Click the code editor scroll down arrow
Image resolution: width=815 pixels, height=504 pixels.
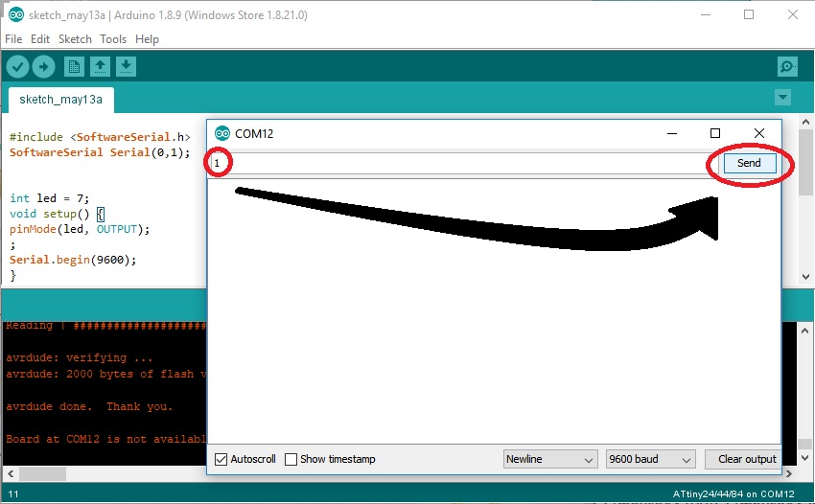click(805, 277)
